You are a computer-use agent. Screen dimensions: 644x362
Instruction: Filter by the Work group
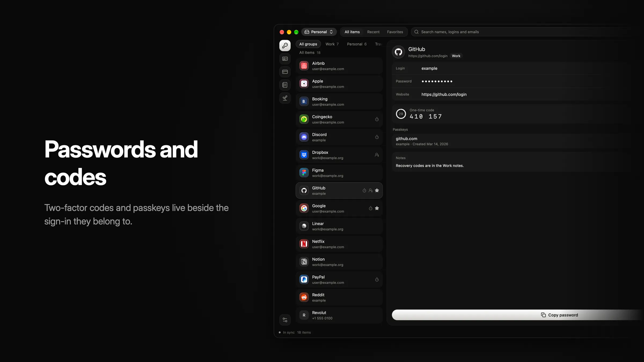point(332,44)
